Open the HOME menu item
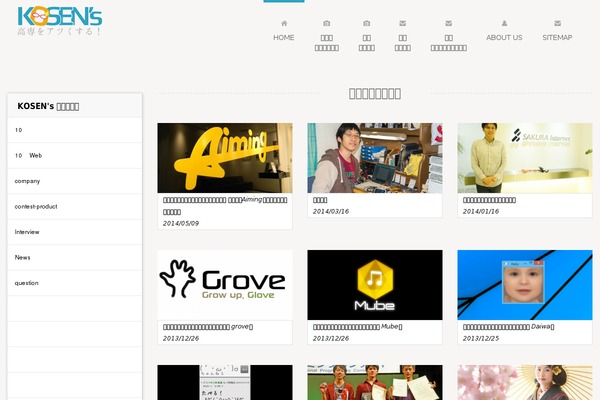 [284, 38]
